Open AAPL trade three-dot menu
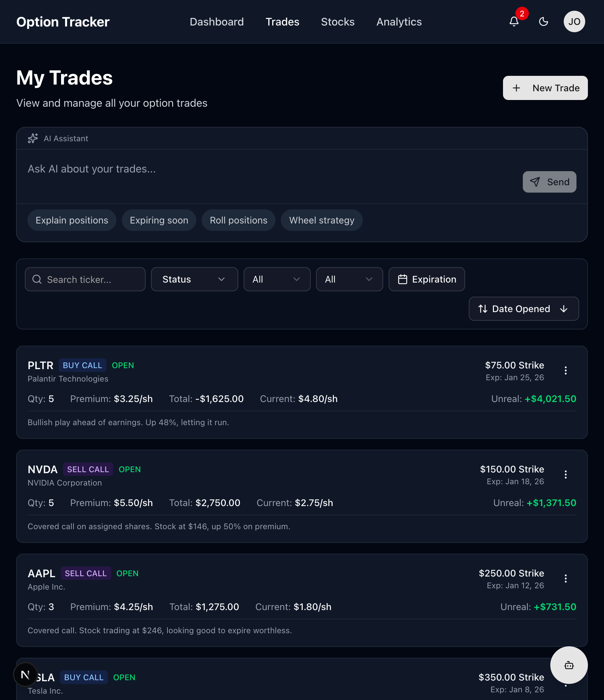Image resolution: width=604 pixels, height=700 pixels. [x=565, y=579]
